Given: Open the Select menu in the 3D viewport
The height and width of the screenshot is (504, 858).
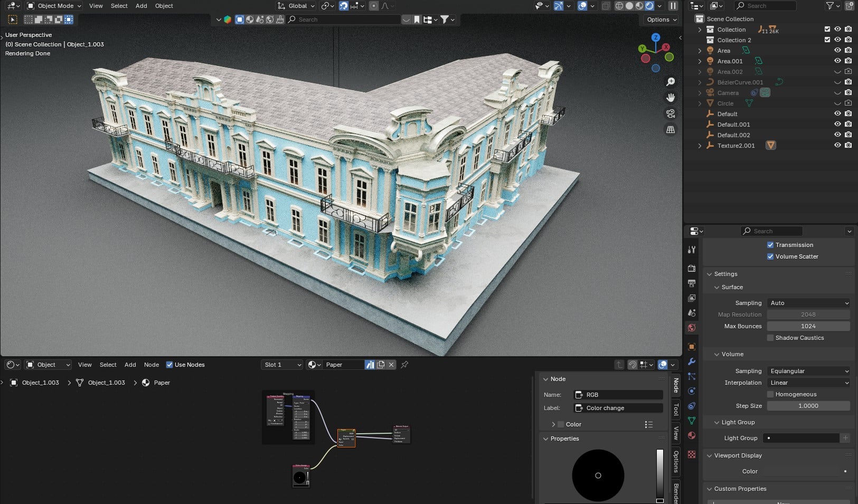Looking at the screenshot, I should 119,6.
